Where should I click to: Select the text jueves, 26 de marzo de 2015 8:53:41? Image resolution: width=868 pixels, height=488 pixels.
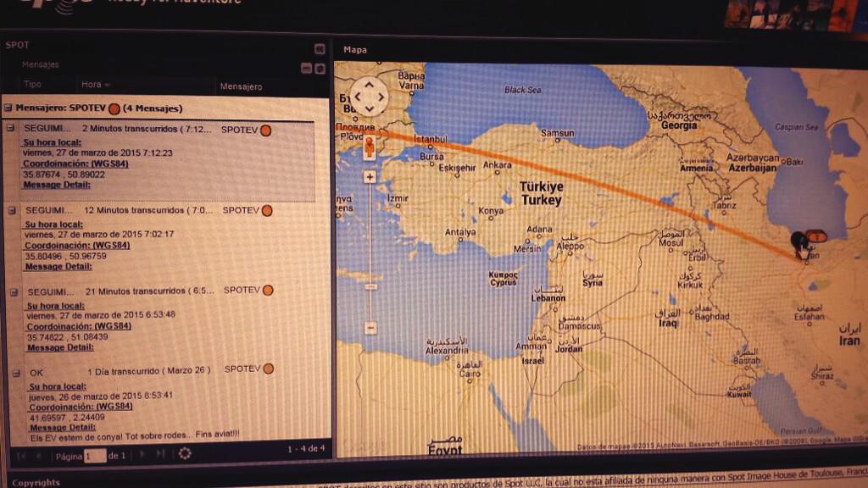(101, 396)
